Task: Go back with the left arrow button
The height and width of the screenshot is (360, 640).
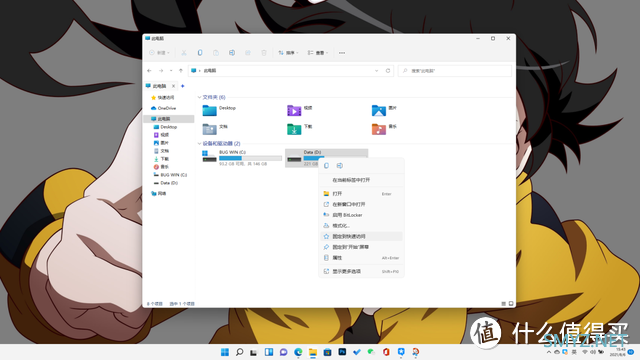Action: [149, 71]
